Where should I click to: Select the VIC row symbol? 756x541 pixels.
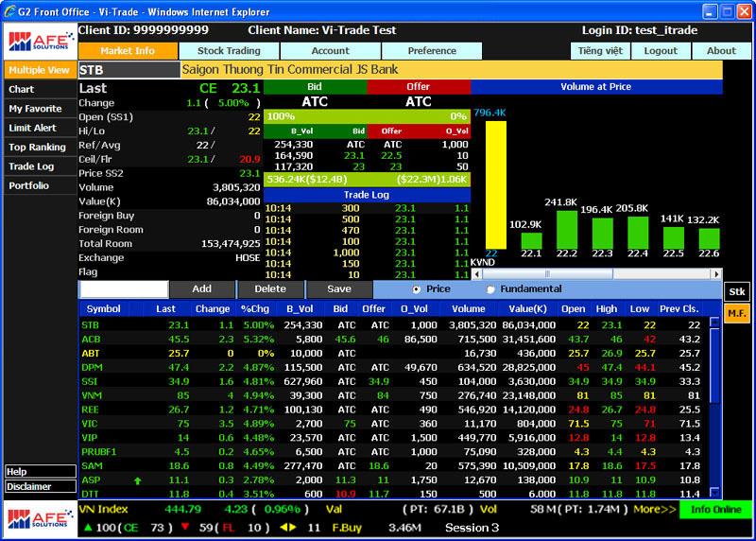(90, 424)
